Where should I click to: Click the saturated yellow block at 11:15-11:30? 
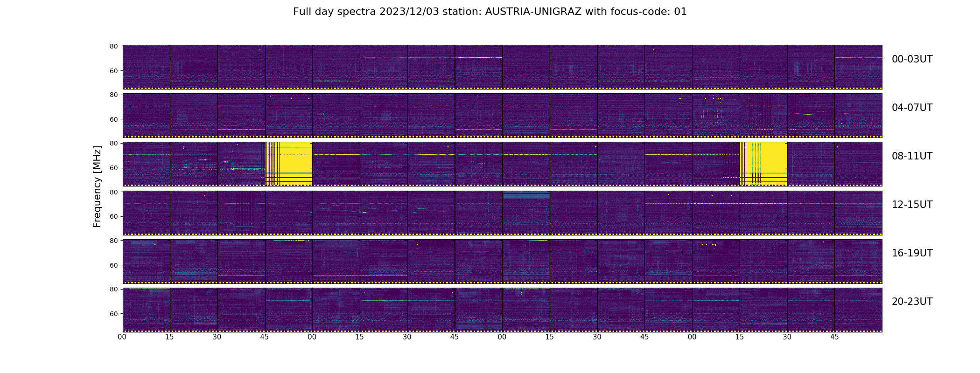(764, 164)
